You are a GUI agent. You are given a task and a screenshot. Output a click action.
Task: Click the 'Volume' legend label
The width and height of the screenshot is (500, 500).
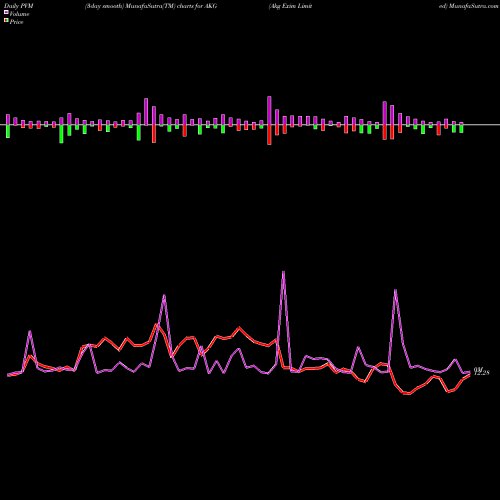[19, 14]
